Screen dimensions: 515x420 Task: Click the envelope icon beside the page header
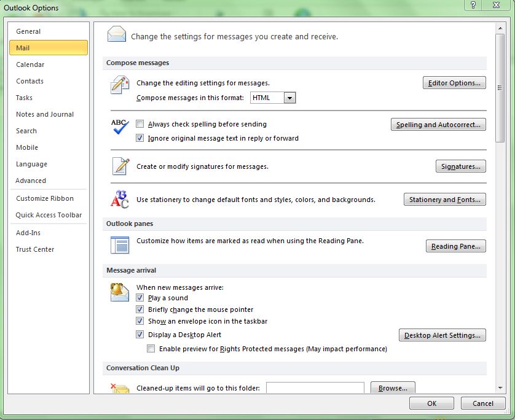click(117, 34)
